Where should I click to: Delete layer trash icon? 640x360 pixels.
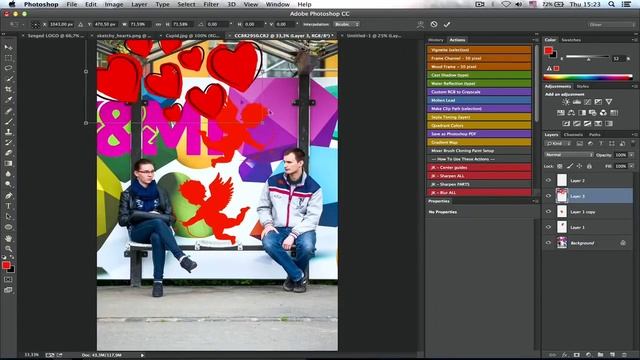[624, 355]
